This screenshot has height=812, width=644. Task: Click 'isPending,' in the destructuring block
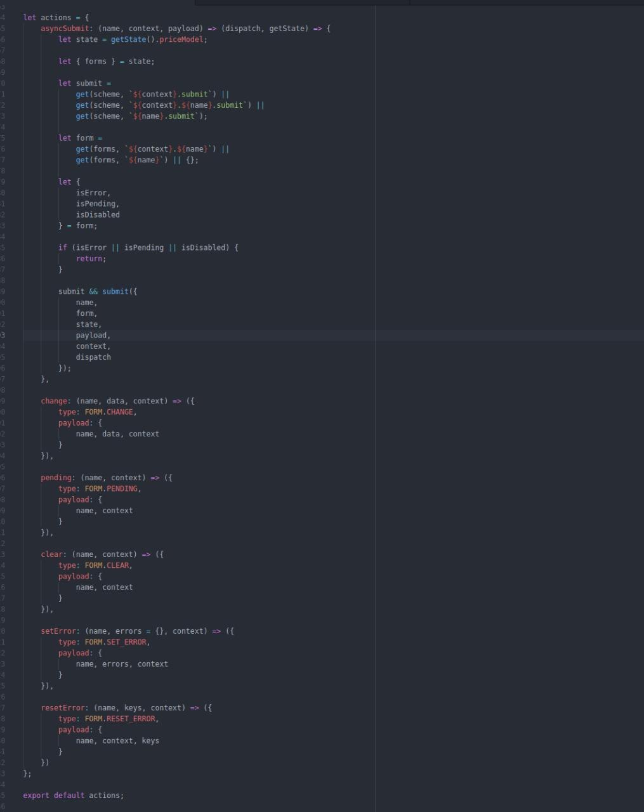pyautogui.click(x=98, y=204)
